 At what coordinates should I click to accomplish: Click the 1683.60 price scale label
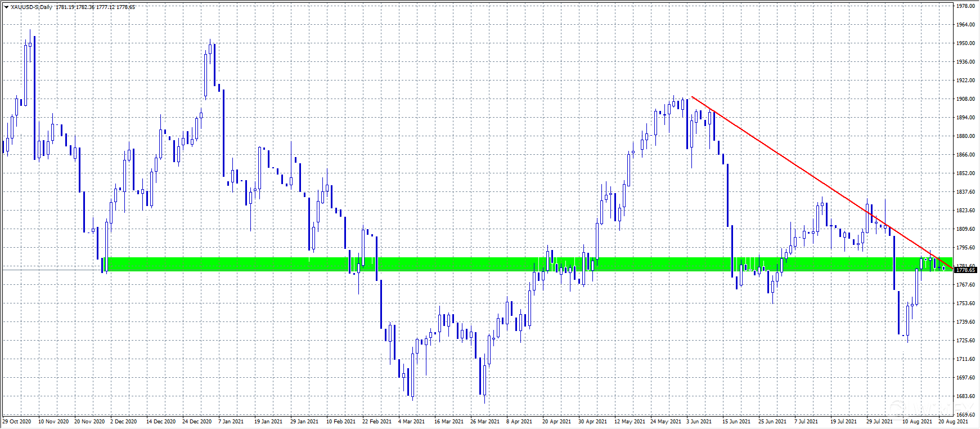coord(965,396)
